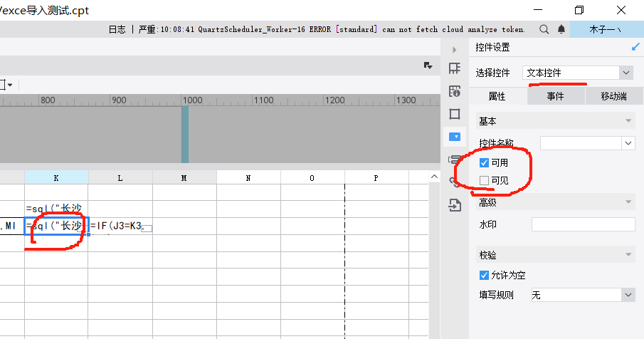This screenshot has width=644, height=339.
Task: Open the 控件名称 dropdown arrow
Action: (628, 143)
